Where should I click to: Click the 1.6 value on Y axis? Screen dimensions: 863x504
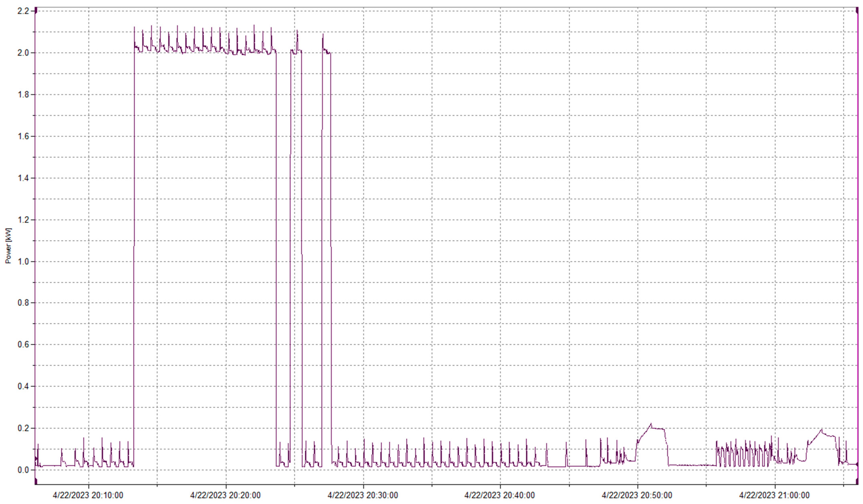click(x=23, y=136)
